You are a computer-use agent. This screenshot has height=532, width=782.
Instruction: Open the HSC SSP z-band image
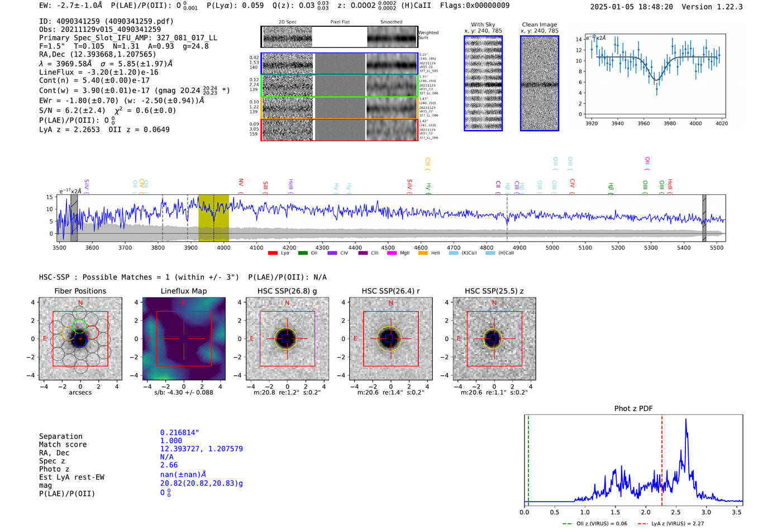pos(494,338)
